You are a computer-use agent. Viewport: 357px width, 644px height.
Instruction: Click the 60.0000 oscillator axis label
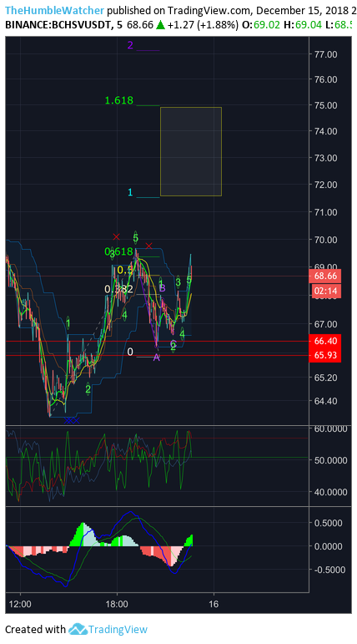(329, 428)
